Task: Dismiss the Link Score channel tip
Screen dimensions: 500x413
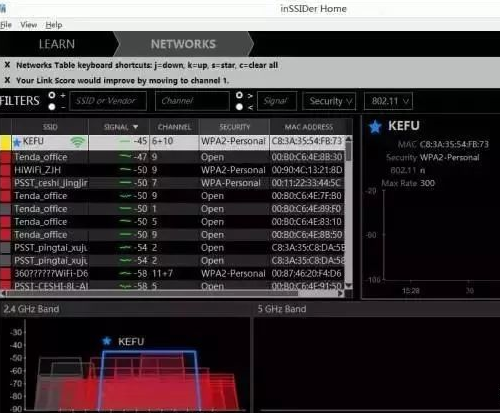Action: (x=7, y=80)
